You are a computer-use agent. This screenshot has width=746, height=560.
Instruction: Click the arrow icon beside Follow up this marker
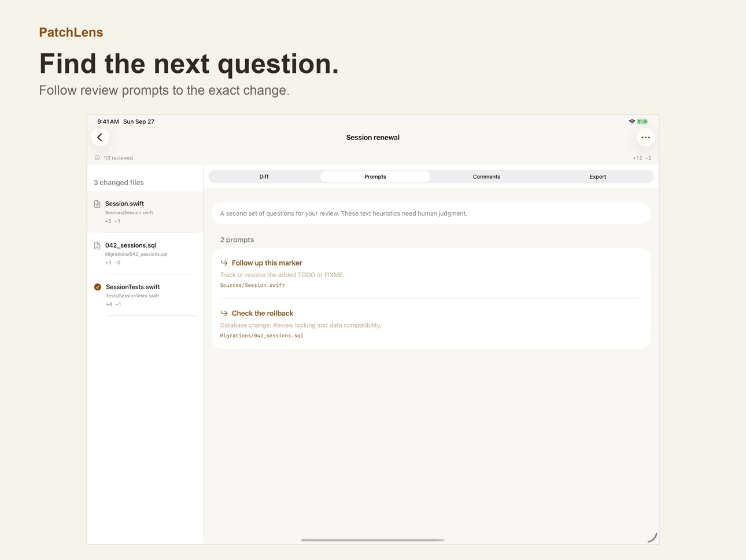[x=224, y=263]
